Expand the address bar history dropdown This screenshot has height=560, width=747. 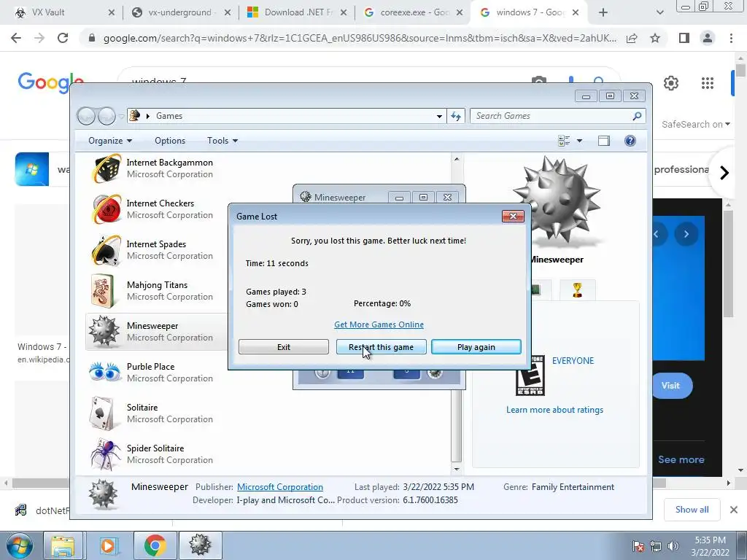pos(439,116)
